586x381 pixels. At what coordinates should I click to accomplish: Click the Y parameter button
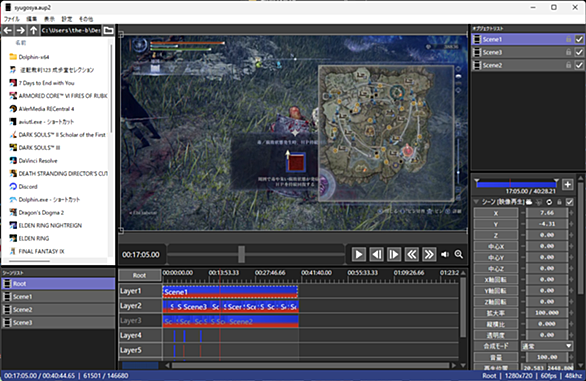496,224
